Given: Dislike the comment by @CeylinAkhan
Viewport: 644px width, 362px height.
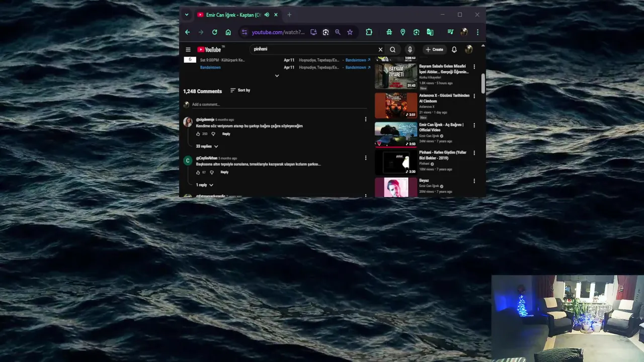Looking at the screenshot, I should pyautogui.click(x=212, y=172).
